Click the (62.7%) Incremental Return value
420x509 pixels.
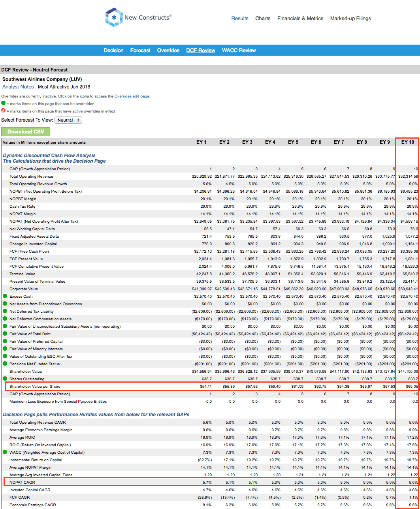[x=205, y=460]
